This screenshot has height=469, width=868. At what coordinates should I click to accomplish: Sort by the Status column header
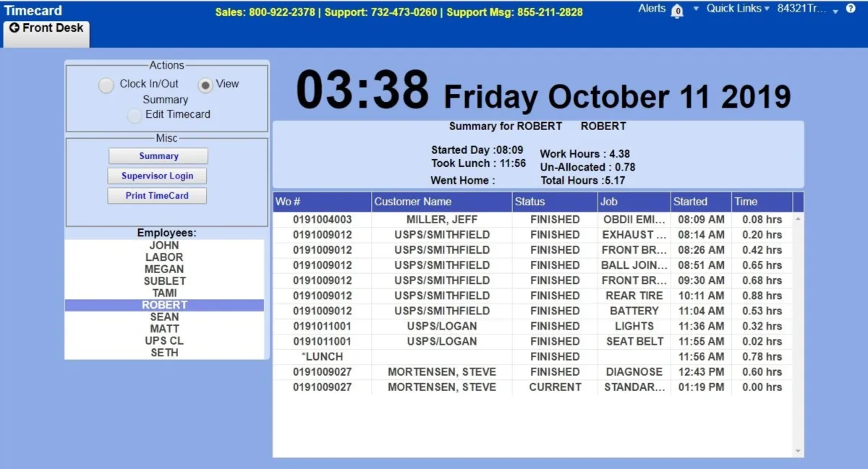(x=555, y=202)
